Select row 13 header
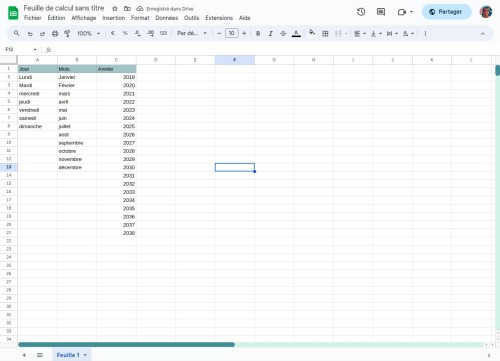 click(x=9, y=167)
